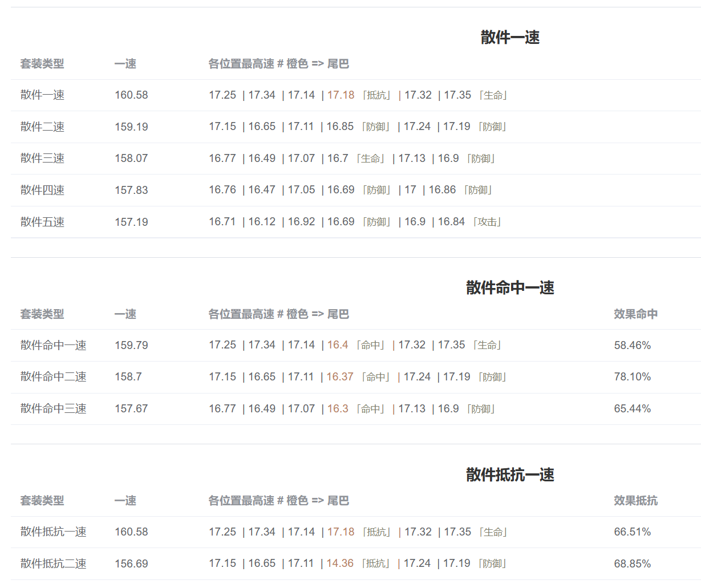Click the orange 16.4 speed value
This screenshot has width=701, height=588.
pos(338,345)
